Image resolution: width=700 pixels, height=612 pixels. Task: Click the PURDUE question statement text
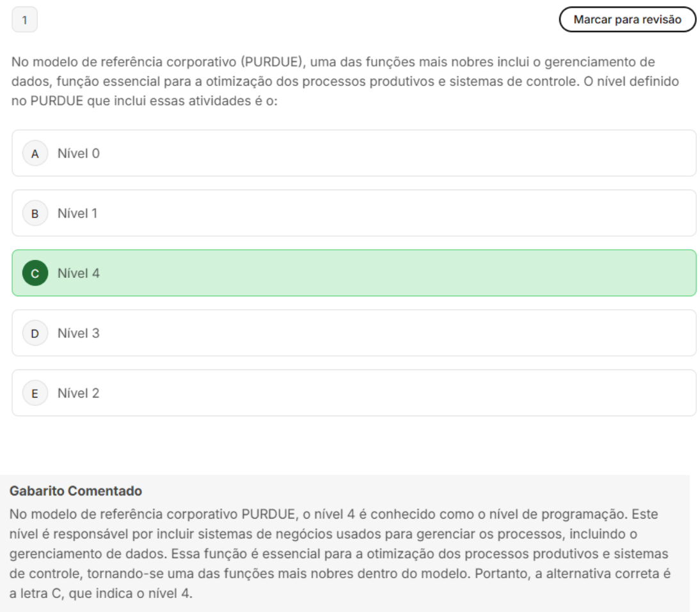click(345, 81)
